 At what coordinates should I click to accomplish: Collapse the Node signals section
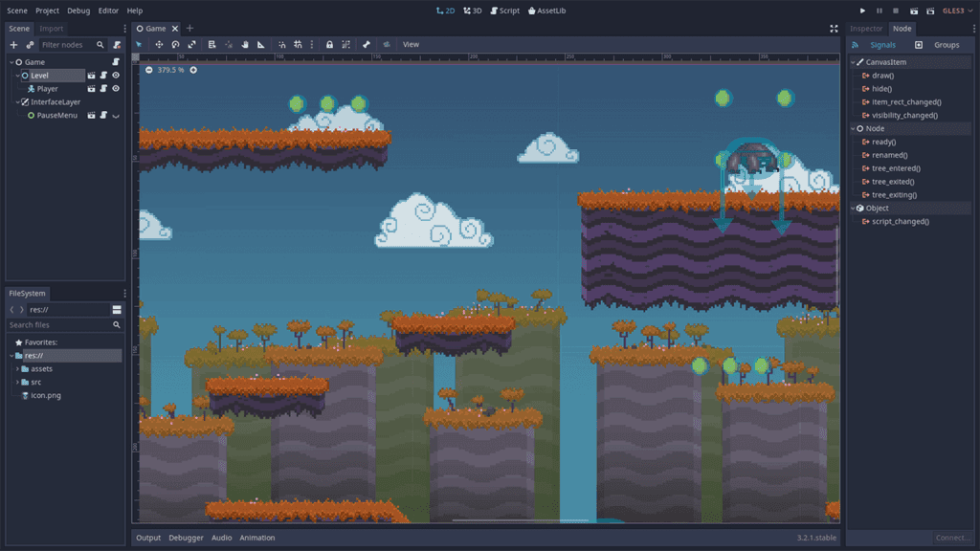tap(853, 129)
